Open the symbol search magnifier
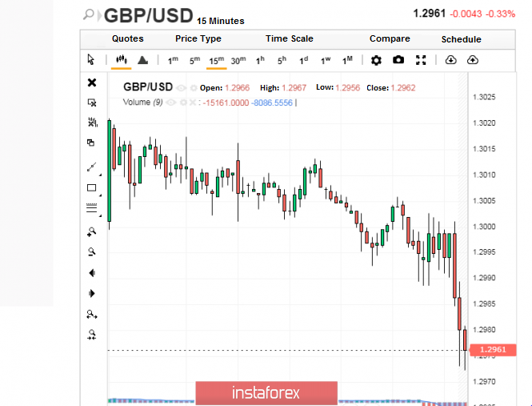Image resolution: width=532 pixels, height=406 pixels. coord(89,14)
